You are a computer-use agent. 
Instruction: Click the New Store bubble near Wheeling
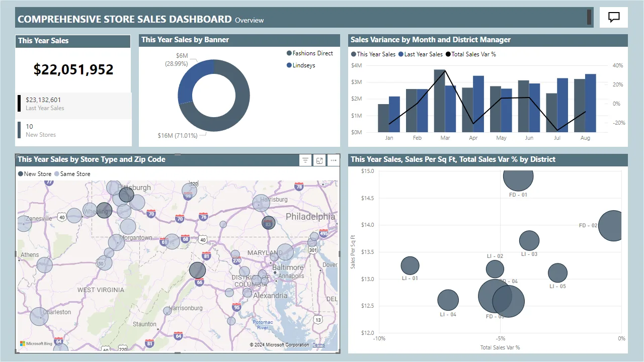point(104,210)
